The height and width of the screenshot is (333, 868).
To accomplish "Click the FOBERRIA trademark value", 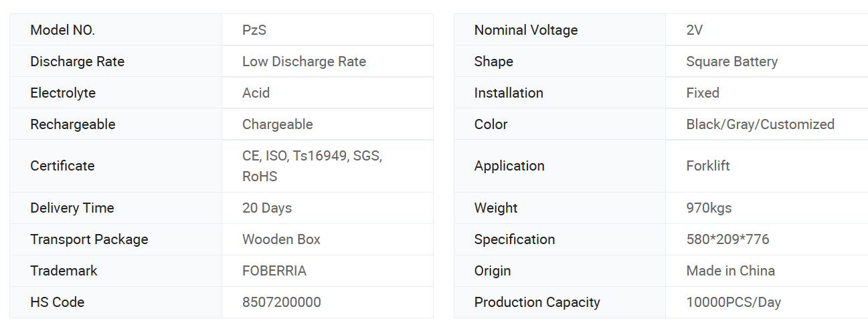I will coord(274,271).
